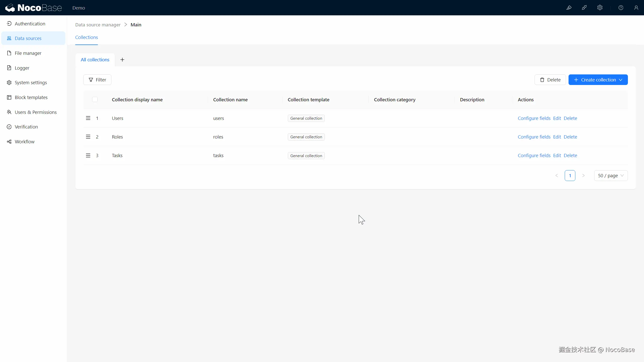Open the user profile icon
This screenshot has width=644, height=362.
(x=636, y=8)
